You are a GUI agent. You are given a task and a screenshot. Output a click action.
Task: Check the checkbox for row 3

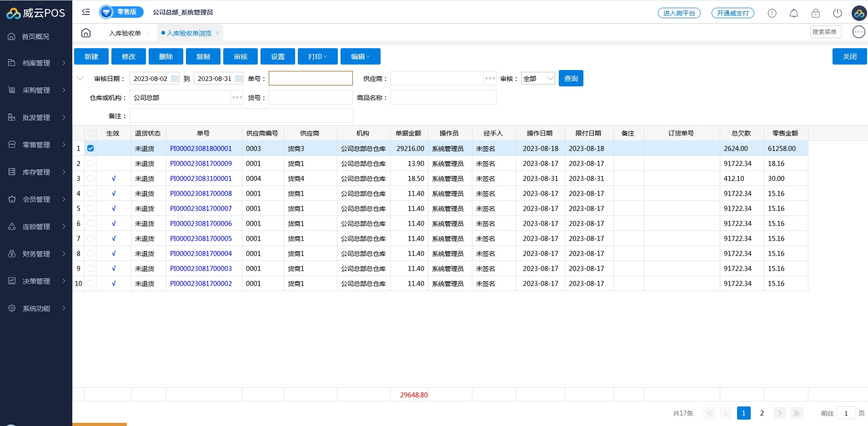coord(90,179)
